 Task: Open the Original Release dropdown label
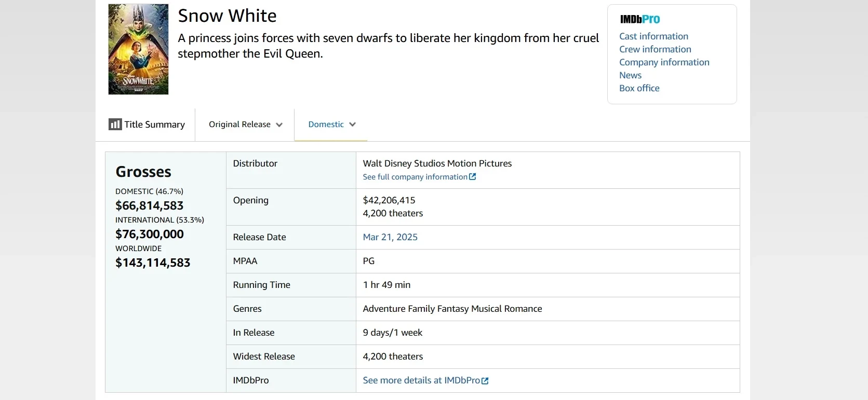[239, 125]
